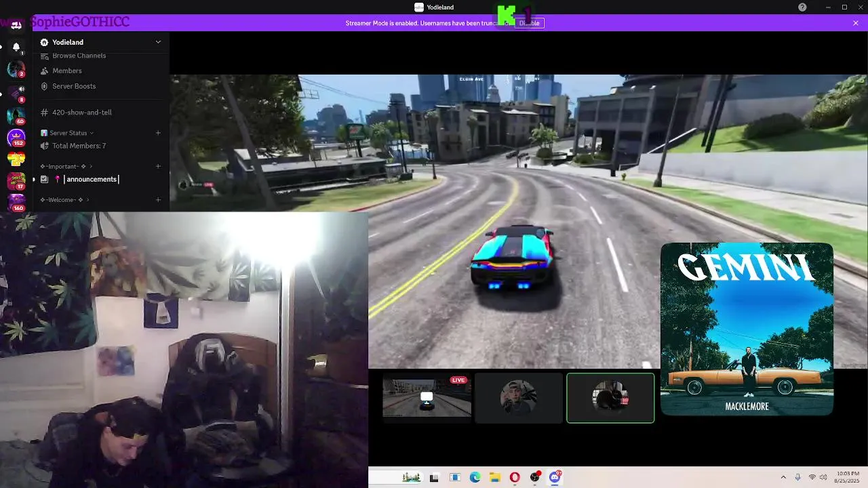
Task: Add channel to Welcome category
Action: 158,200
